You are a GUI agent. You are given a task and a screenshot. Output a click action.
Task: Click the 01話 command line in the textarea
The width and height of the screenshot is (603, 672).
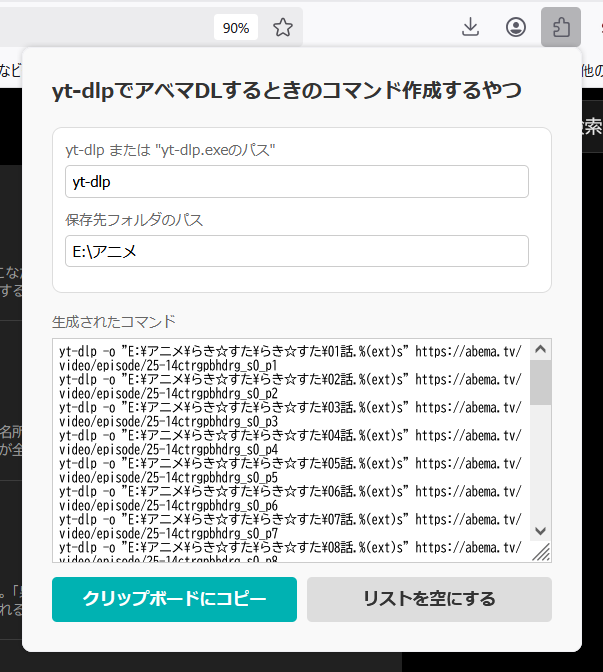click(x=290, y=351)
